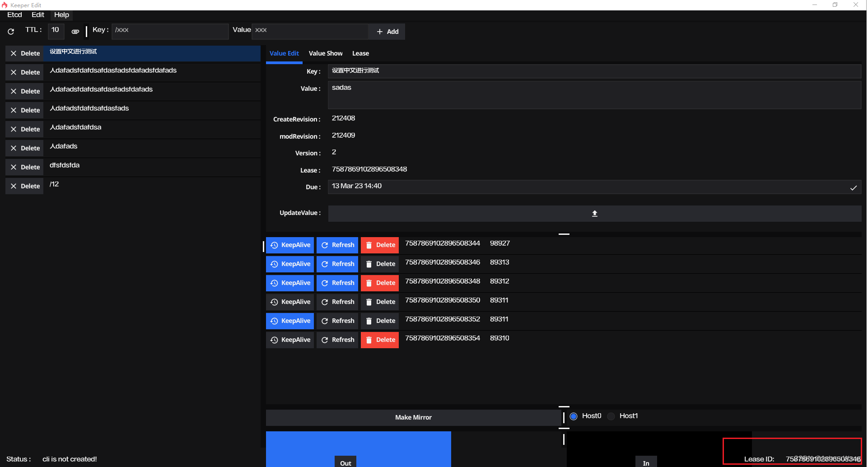Viewport: 868px width, 467px height.
Task: Click the Due date field 13 Mar 23
Action: coord(594,187)
